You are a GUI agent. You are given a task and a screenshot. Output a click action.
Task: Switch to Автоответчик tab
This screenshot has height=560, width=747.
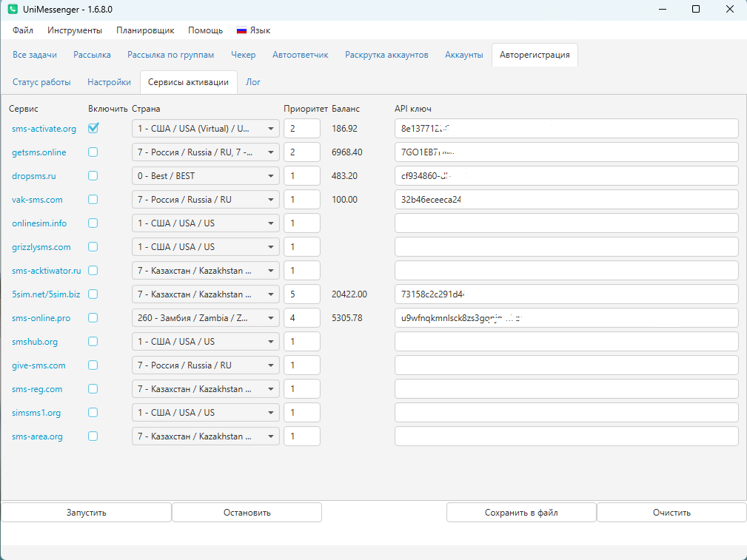[x=300, y=55]
